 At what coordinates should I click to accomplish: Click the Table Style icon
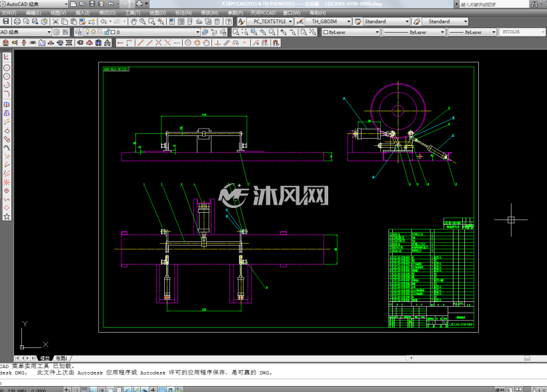click(358, 21)
